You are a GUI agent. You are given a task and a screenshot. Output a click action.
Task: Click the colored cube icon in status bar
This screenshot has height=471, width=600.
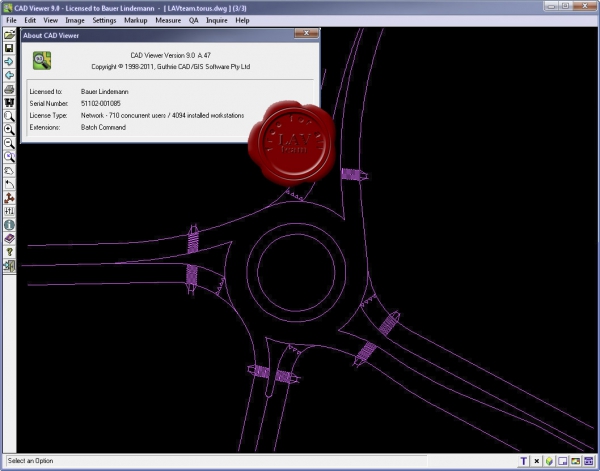pos(549,461)
